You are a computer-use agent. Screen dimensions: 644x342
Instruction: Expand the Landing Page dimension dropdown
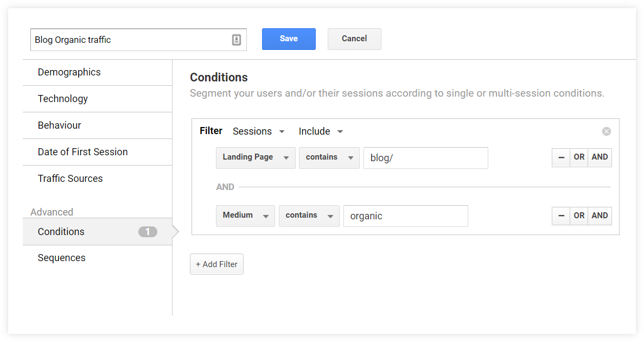click(x=256, y=157)
